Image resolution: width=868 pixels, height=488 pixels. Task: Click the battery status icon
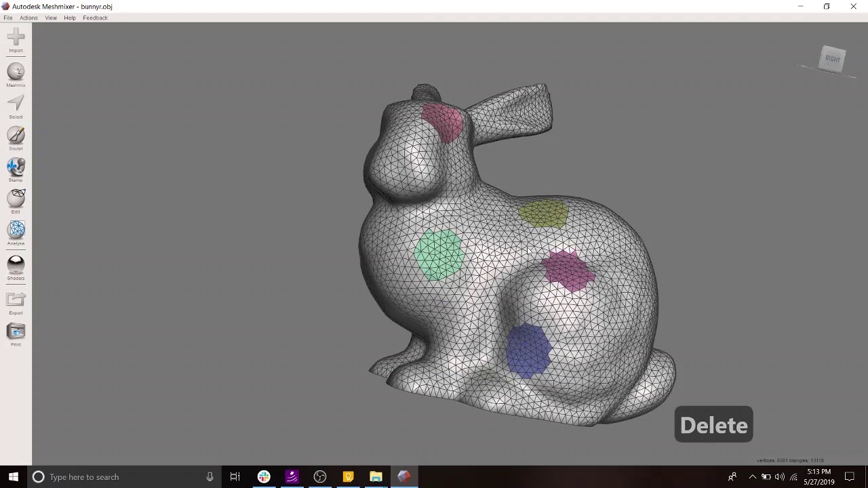766,477
